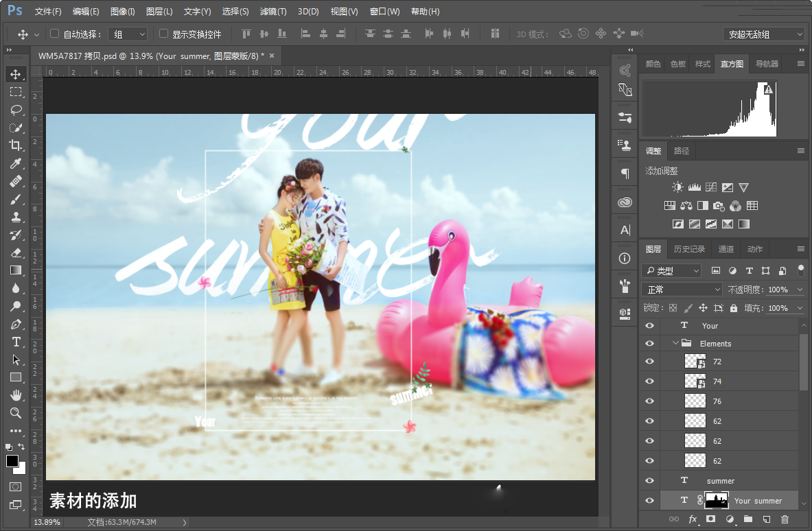
Task: Select the Rectangular Marquee tool
Action: [16, 92]
